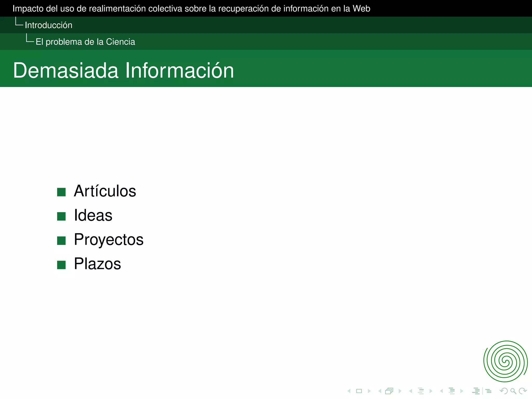
Task: Click the Demasiada Información frame title
Action: (x=124, y=70)
